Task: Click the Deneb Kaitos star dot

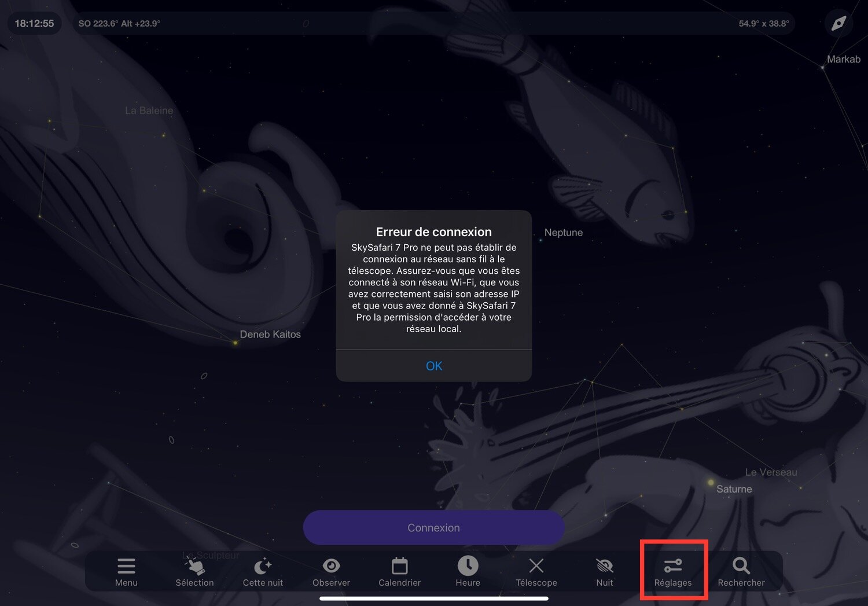Action: (235, 343)
